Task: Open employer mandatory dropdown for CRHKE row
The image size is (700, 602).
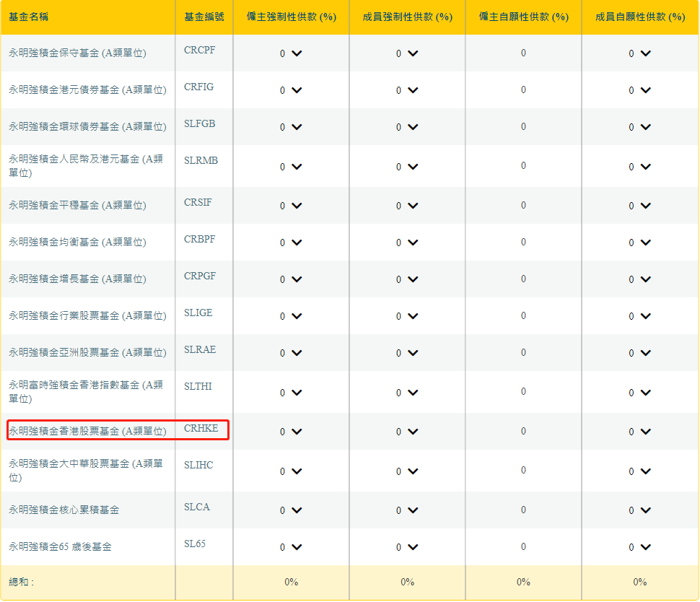Action: click(291, 432)
